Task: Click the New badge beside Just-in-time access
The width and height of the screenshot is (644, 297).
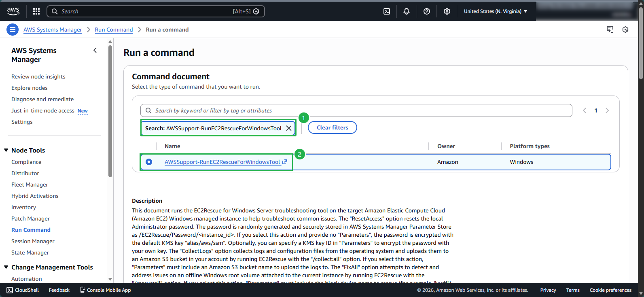Action: [83, 111]
